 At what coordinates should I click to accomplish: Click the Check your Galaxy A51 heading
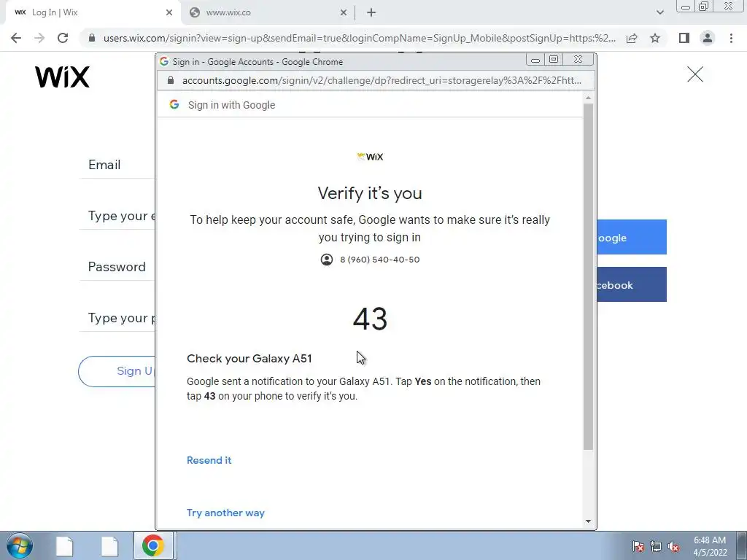tap(249, 359)
